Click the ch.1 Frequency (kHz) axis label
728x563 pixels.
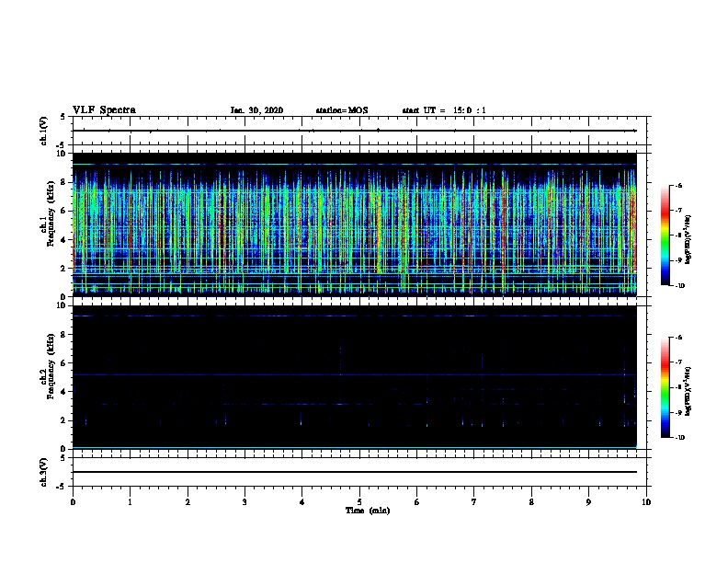point(47,214)
